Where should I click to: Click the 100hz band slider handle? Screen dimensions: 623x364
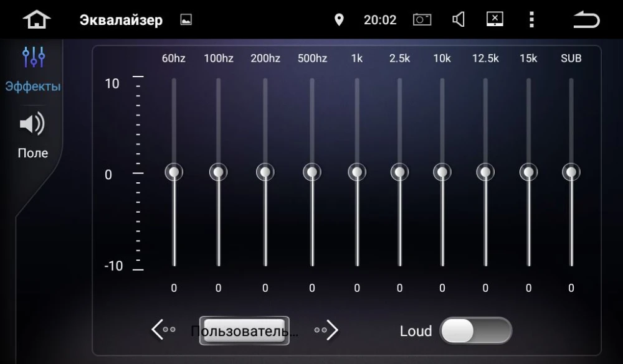click(219, 172)
